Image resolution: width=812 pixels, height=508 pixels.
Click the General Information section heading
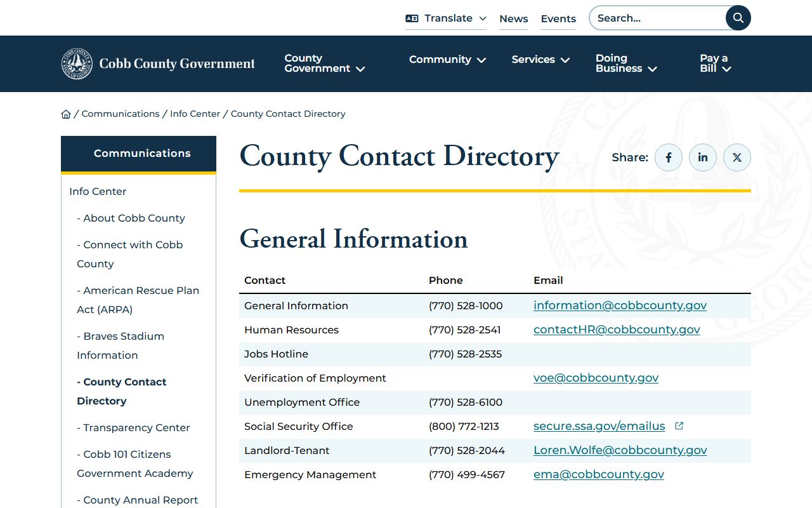point(353,239)
